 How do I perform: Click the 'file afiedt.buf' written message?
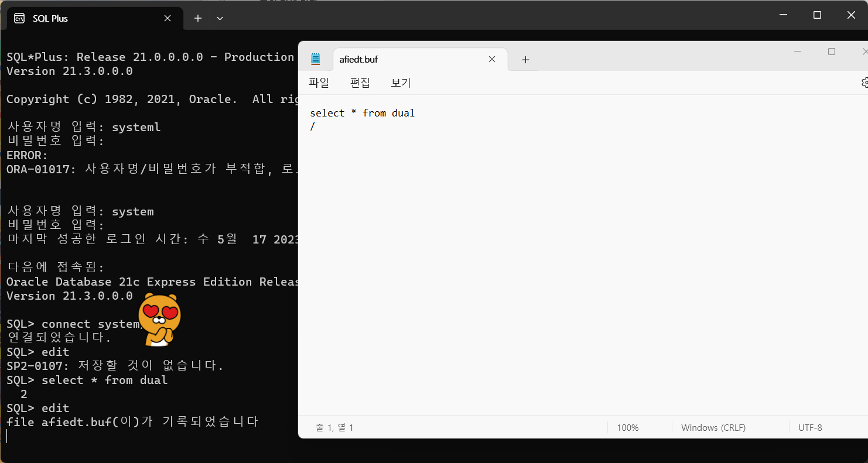coord(132,421)
